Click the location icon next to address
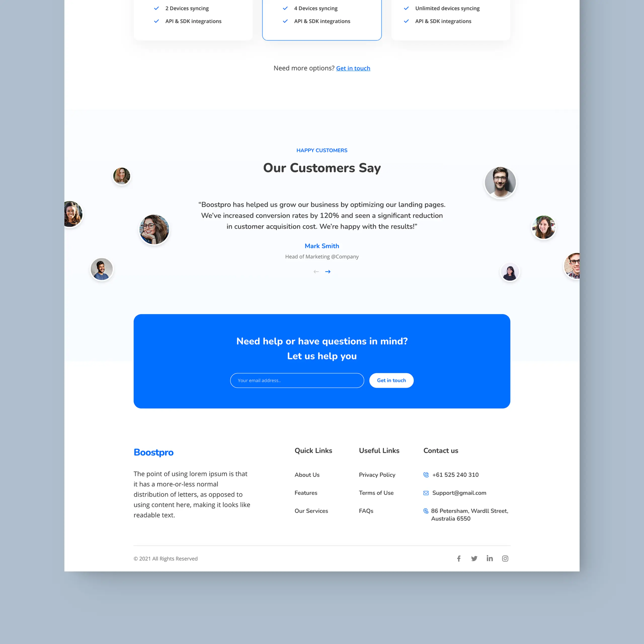This screenshot has width=644, height=644. tap(426, 511)
